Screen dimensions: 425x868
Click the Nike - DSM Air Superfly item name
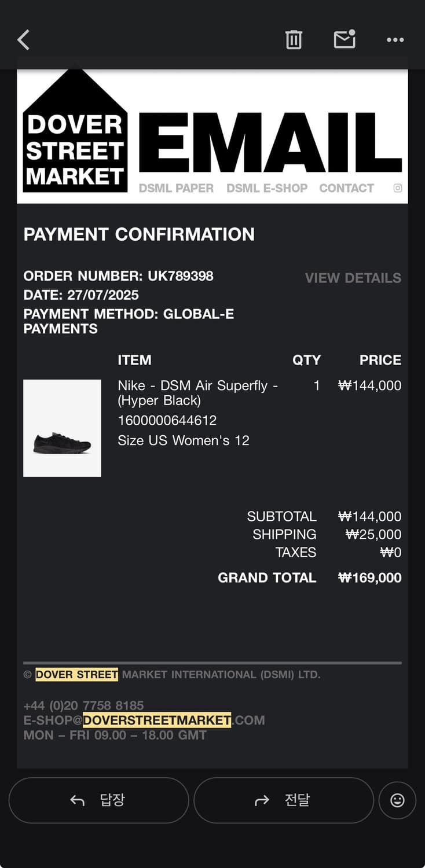click(x=197, y=393)
